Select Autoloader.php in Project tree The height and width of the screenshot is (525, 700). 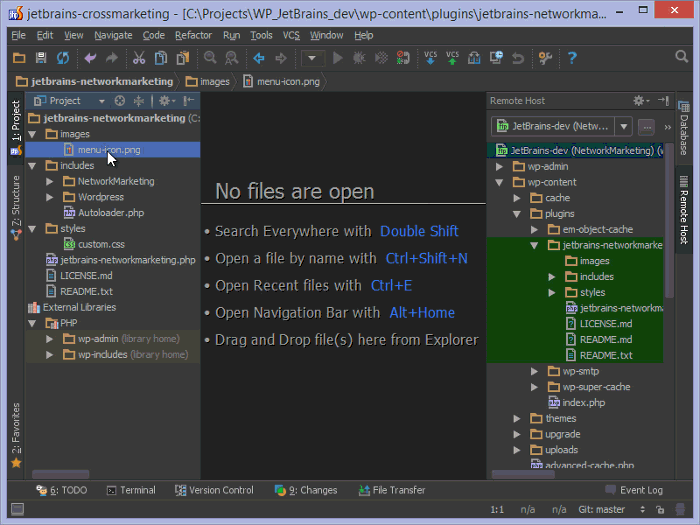[112, 213]
